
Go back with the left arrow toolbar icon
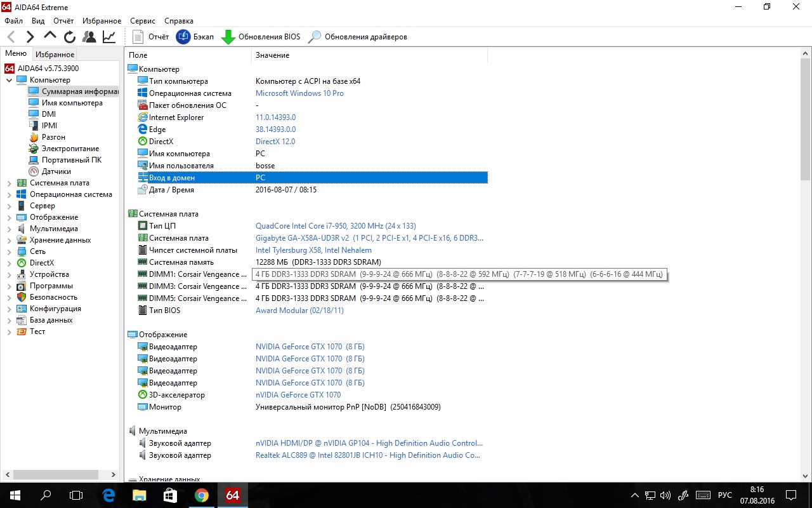[x=11, y=37]
